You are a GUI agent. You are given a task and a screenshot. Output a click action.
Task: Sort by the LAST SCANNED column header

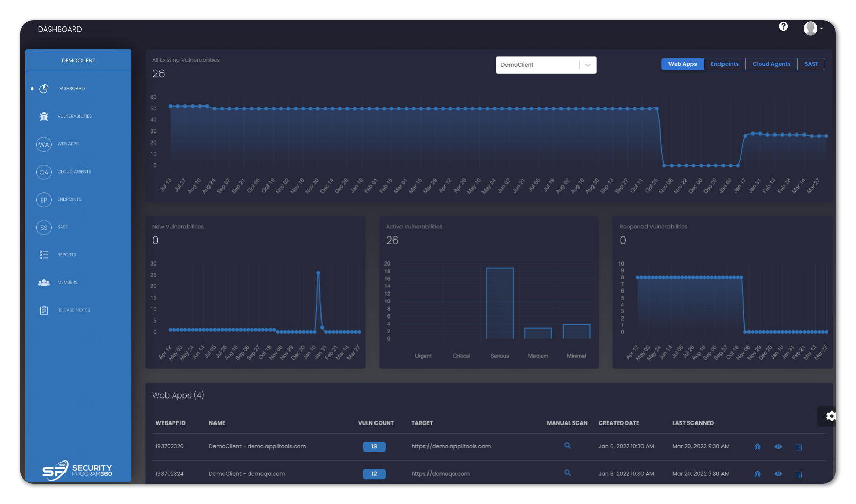click(x=693, y=423)
